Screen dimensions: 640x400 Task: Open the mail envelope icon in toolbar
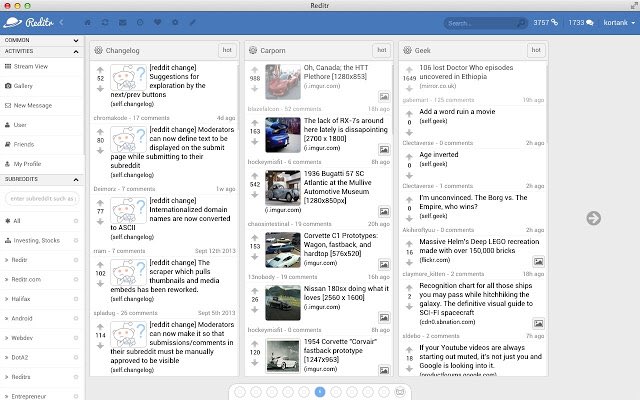coord(122,22)
